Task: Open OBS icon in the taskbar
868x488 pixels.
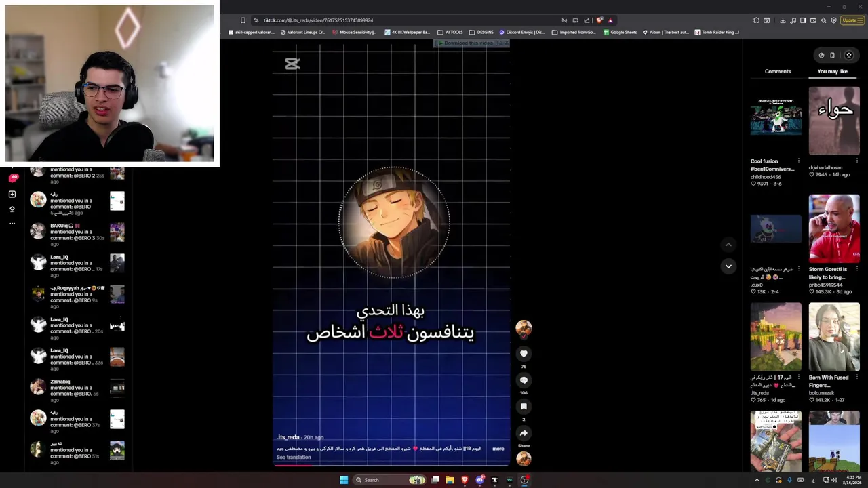Action: [x=525, y=480]
